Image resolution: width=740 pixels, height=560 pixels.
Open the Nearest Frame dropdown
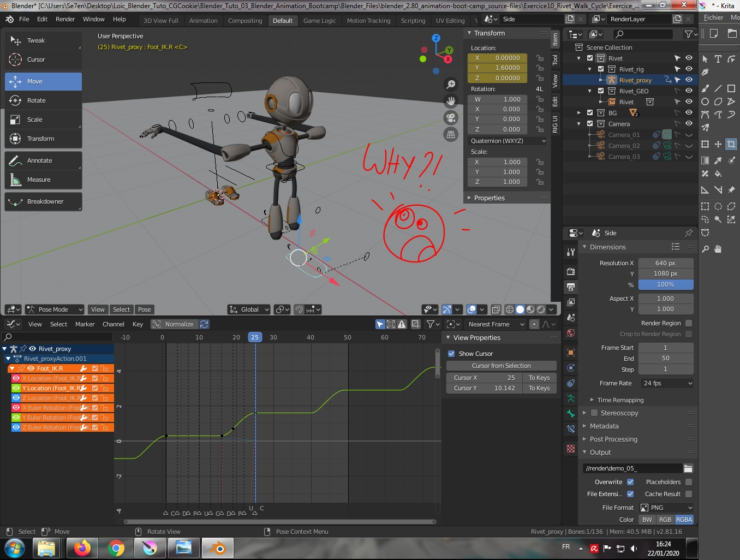(494, 324)
